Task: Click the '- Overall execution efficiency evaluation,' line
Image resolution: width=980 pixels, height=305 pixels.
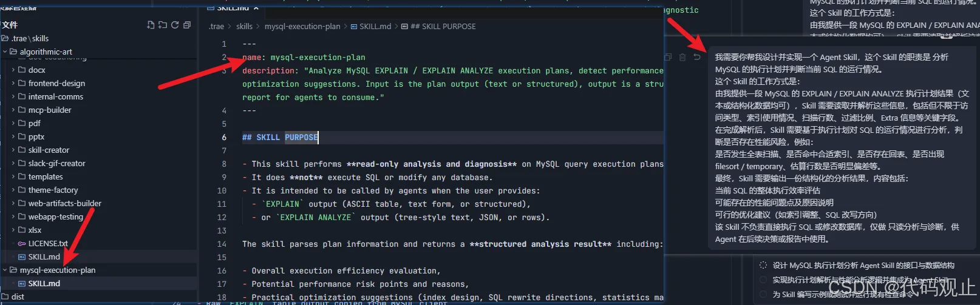Action: 341,270
